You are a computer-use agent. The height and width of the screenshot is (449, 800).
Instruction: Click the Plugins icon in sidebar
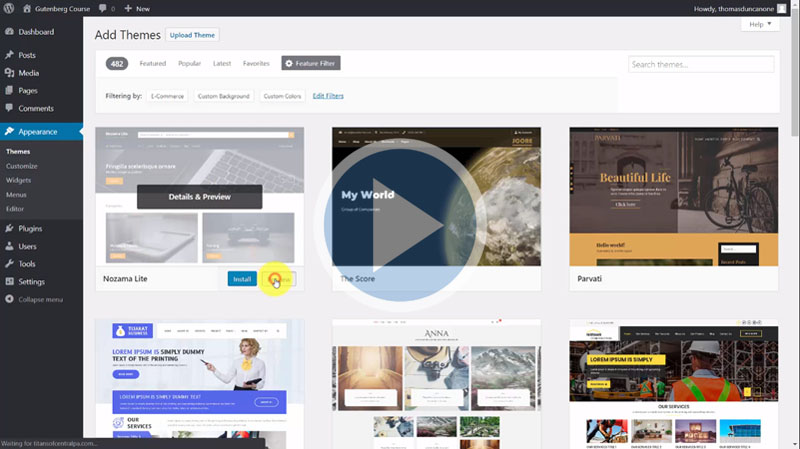[9, 229]
